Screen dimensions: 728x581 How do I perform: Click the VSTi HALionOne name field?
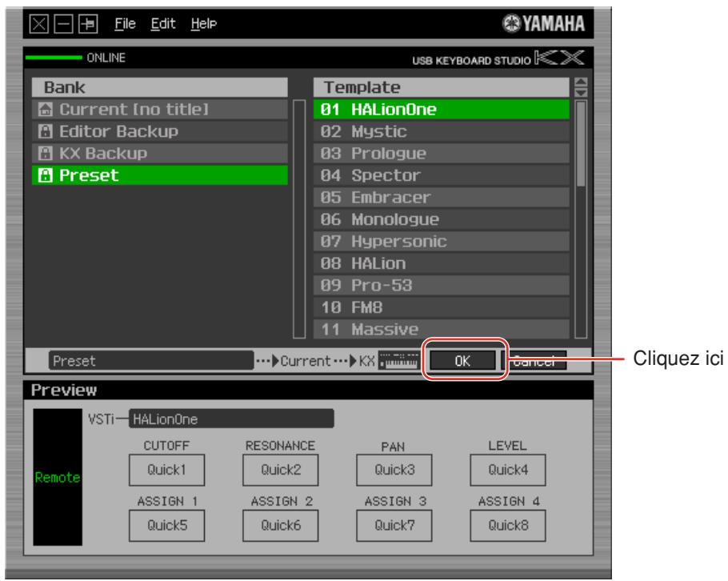[x=231, y=419]
